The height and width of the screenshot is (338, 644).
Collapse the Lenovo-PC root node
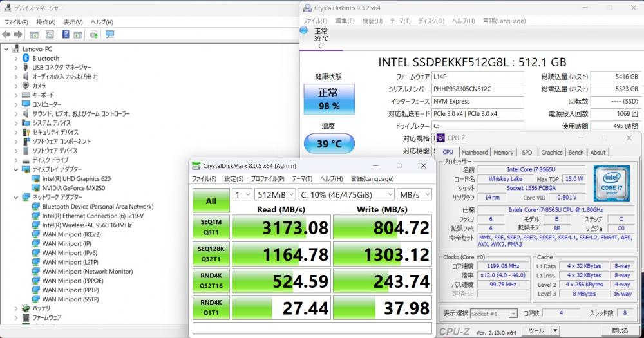[6, 49]
